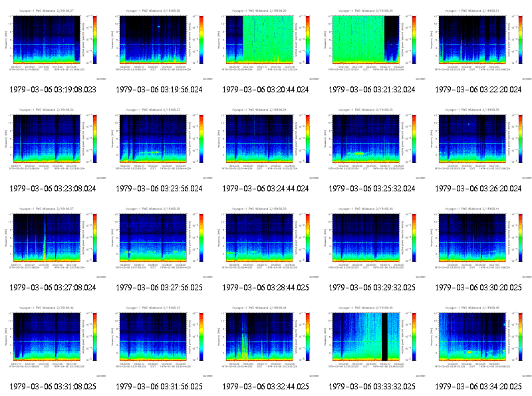Click caption text 1979-03-06 03:33:32.025

click(372, 387)
